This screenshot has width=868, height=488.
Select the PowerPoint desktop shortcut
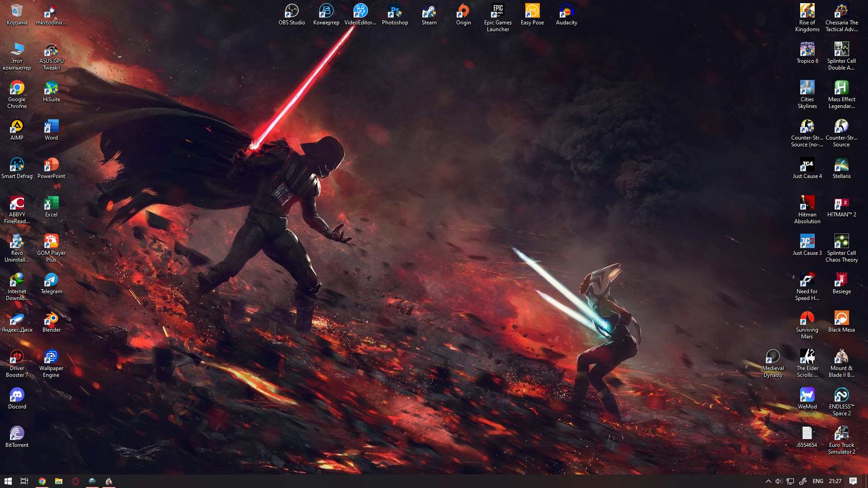click(x=51, y=168)
